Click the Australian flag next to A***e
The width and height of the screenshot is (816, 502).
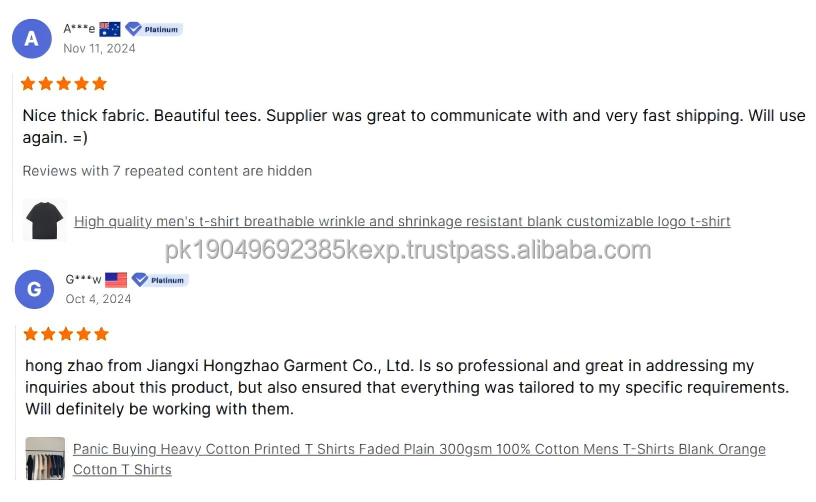[110, 29]
